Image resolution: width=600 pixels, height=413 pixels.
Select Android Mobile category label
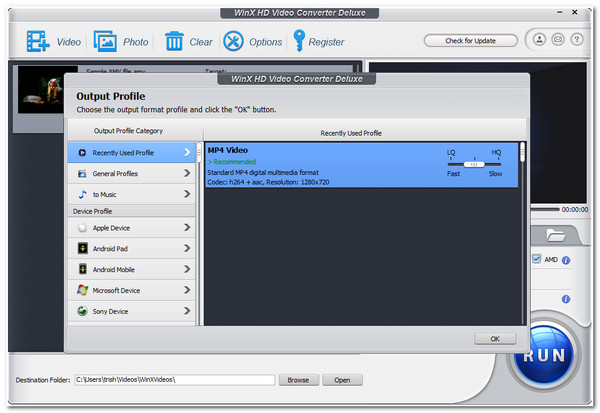(x=114, y=269)
